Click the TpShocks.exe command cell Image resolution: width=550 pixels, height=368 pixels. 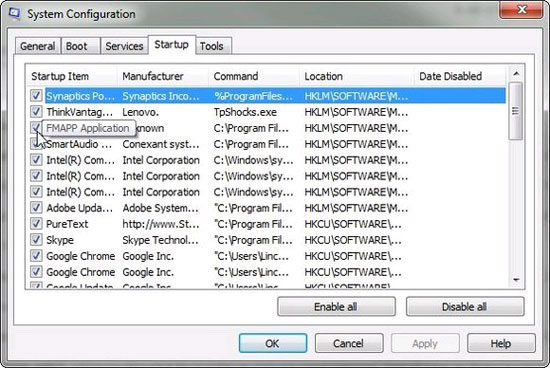pyautogui.click(x=245, y=112)
